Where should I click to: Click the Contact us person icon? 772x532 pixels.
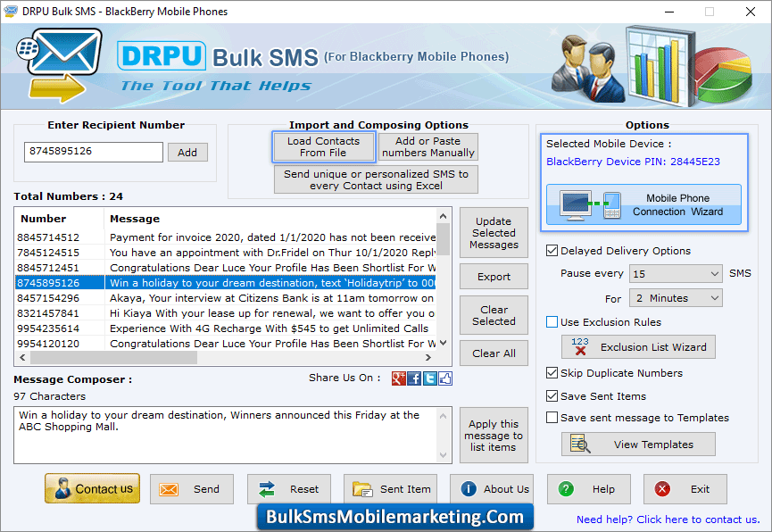(x=62, y=488)
